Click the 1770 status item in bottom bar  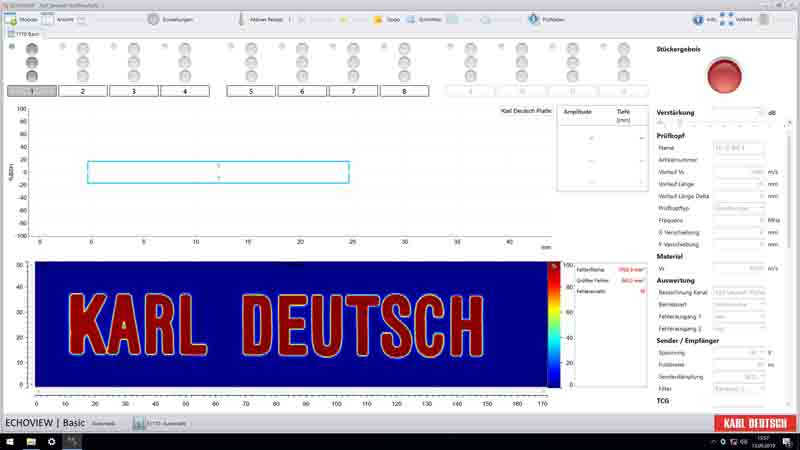tap(159, 423)
